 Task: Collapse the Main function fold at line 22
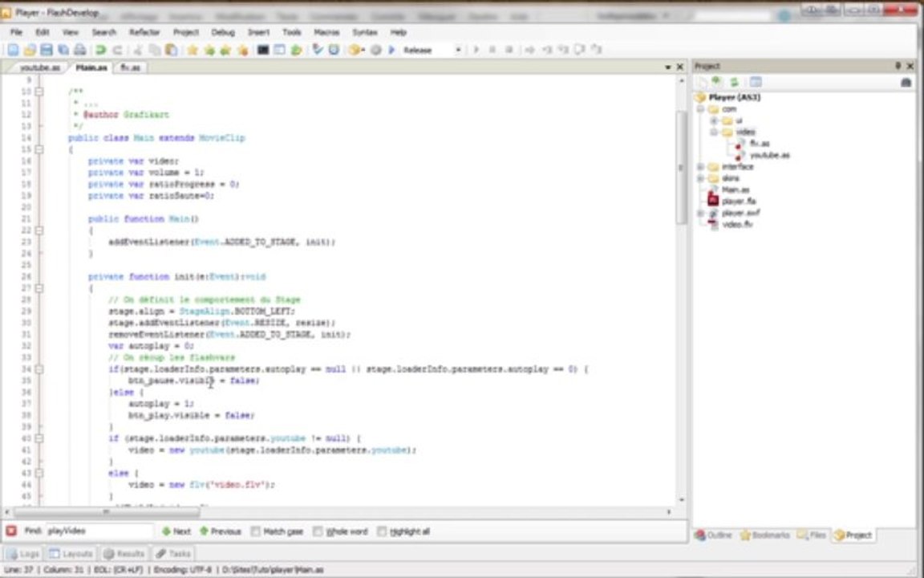tap(38, 230)
